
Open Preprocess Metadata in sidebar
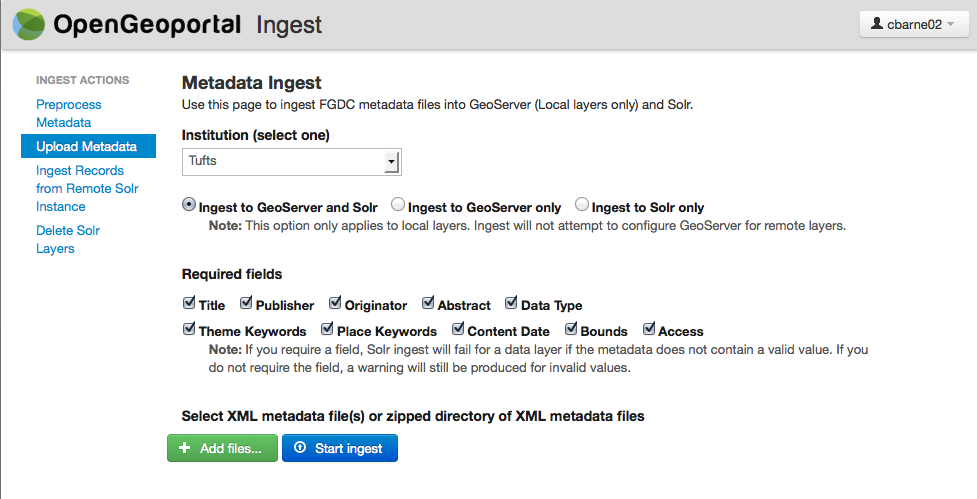click(x=69, y=113)
